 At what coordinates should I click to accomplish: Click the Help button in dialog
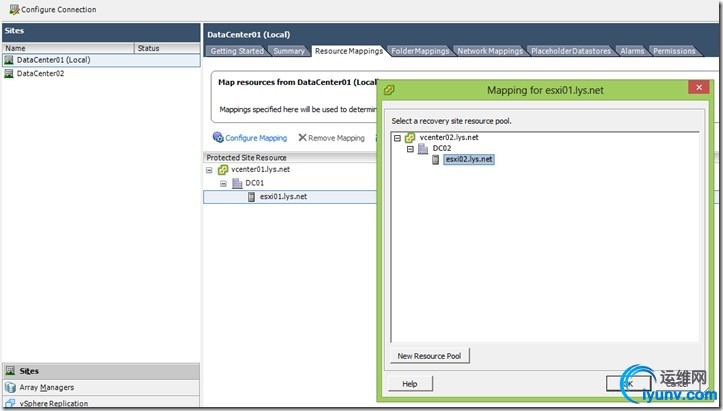(410, 383)
